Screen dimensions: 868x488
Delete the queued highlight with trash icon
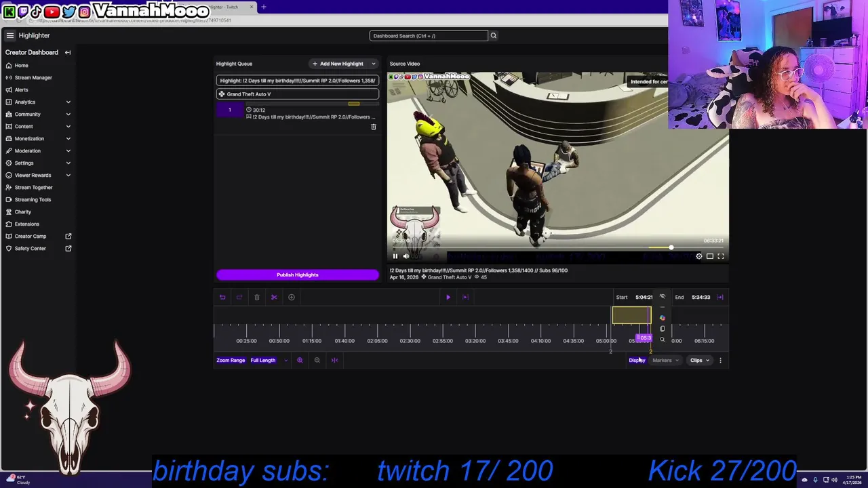[x=373, y=127]
